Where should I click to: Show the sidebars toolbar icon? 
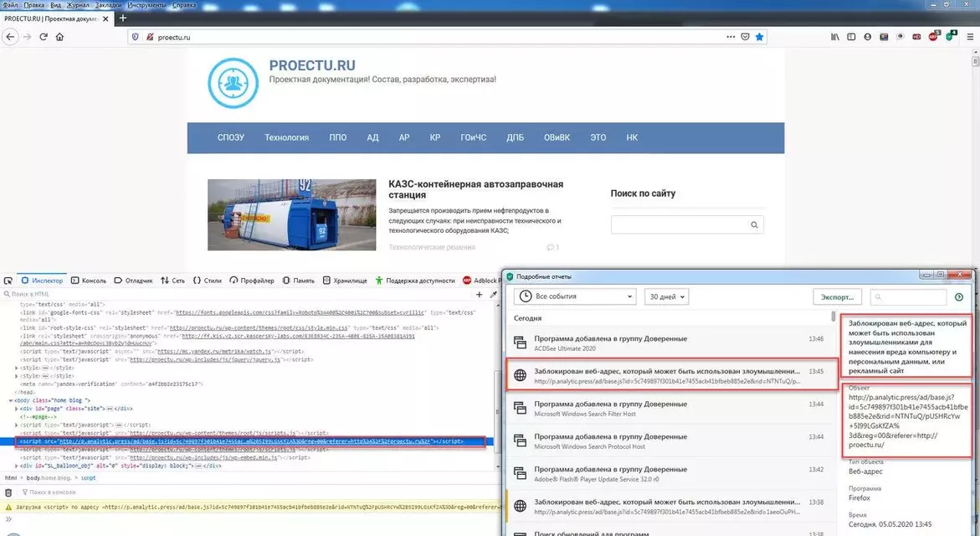(x=851, y=37)
